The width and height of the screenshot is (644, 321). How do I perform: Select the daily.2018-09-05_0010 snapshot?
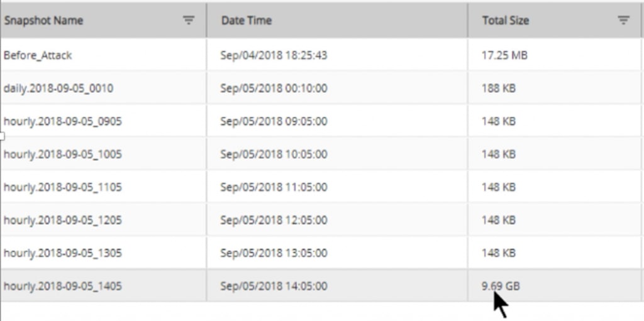pos(58,89)
